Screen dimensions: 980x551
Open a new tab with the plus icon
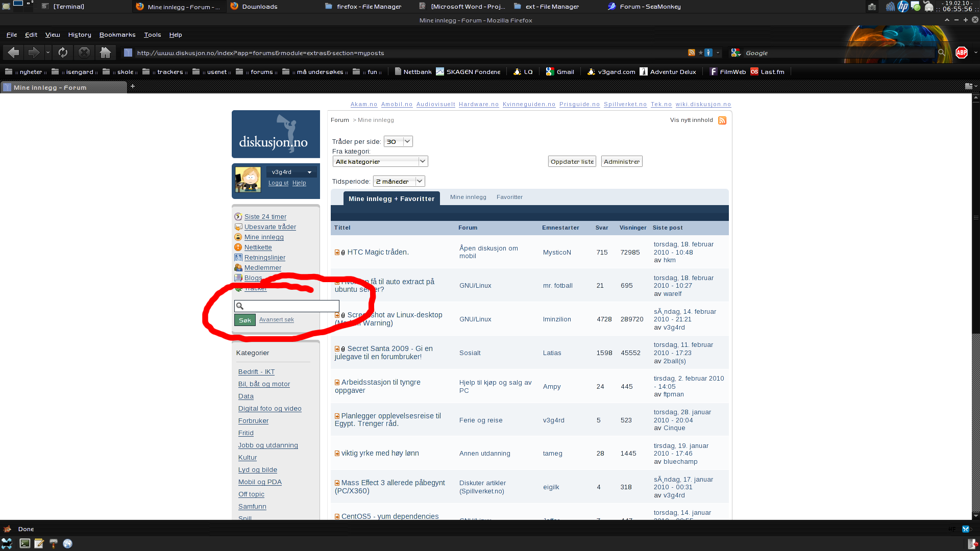(133, 86)
